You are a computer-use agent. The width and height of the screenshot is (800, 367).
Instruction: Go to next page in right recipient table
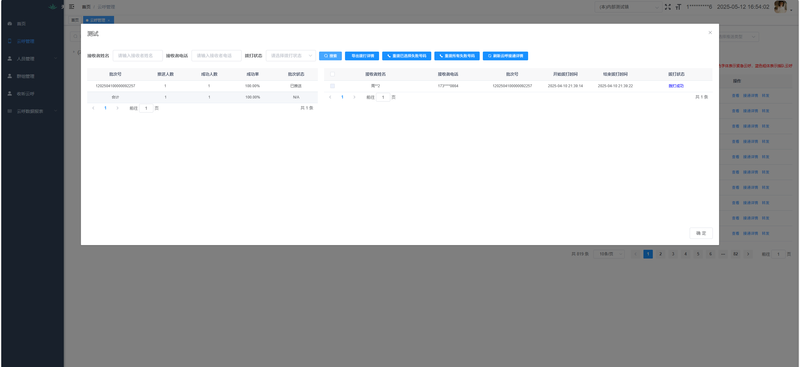coord(354,97)
